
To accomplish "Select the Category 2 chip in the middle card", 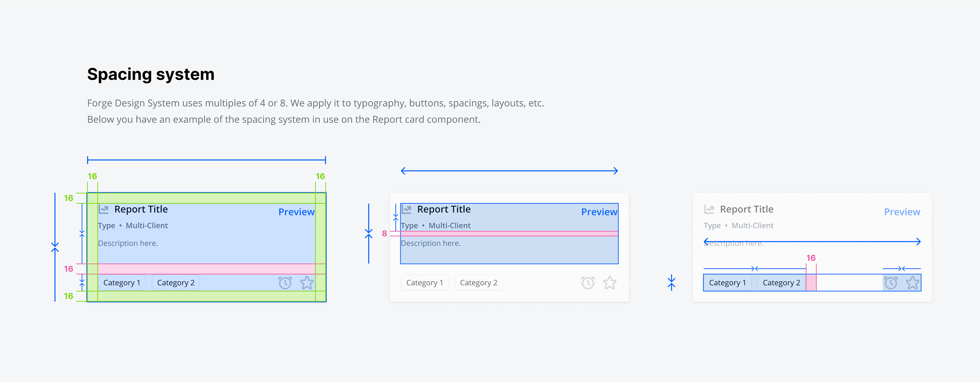I will 479,283.
